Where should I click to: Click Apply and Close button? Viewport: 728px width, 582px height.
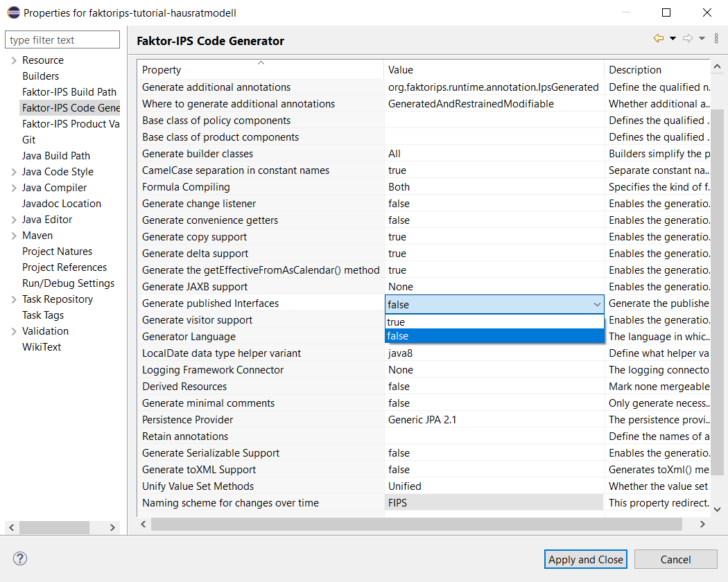pos(585,560)
